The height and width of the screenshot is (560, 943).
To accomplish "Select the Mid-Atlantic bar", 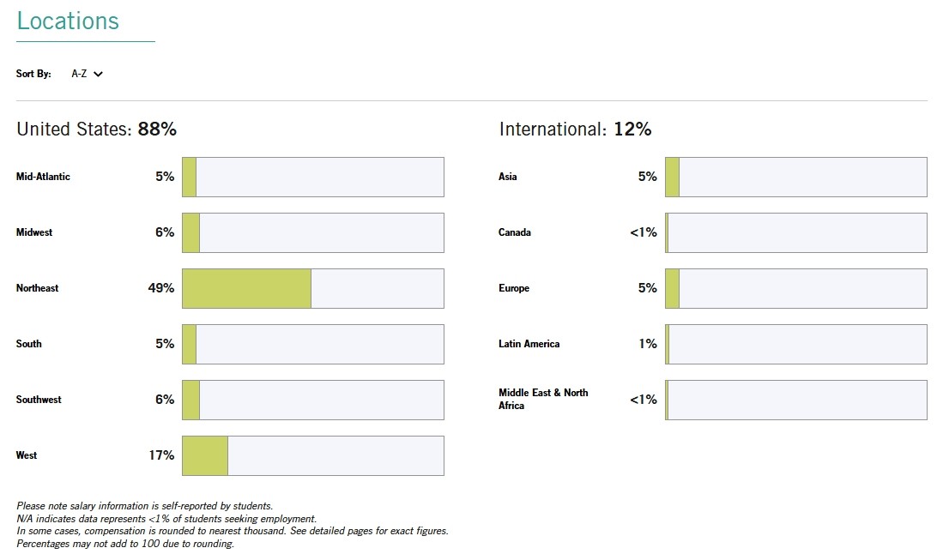I will 312,177.
